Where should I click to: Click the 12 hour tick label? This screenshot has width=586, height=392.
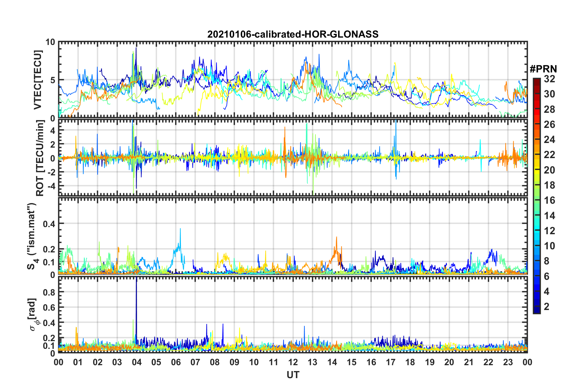(x=293, y=362)
